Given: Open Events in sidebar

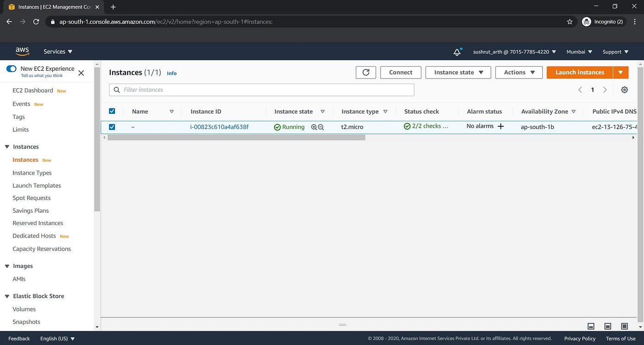Looking at the screenshot, I should click(21, 104).
